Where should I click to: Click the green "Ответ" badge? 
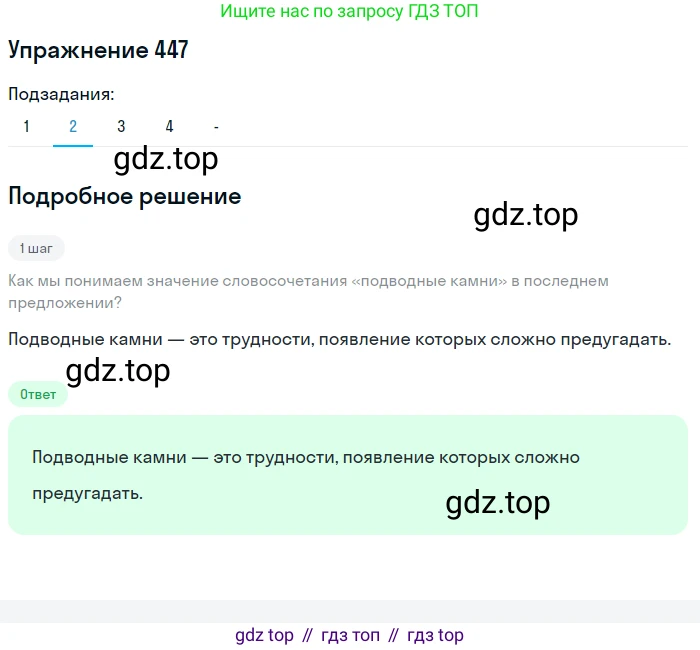tap(38, 394)
